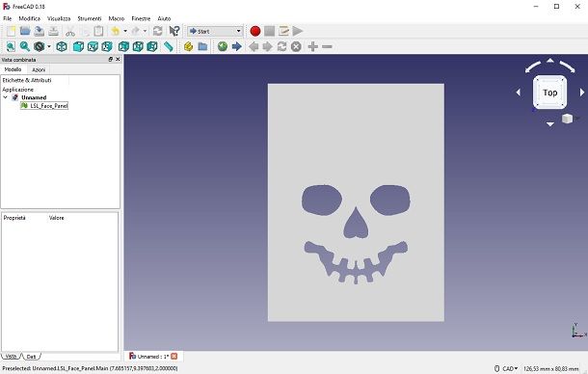Switch to the Azioni tab
This screenshot has width=588, height=374.
[39, 69]
